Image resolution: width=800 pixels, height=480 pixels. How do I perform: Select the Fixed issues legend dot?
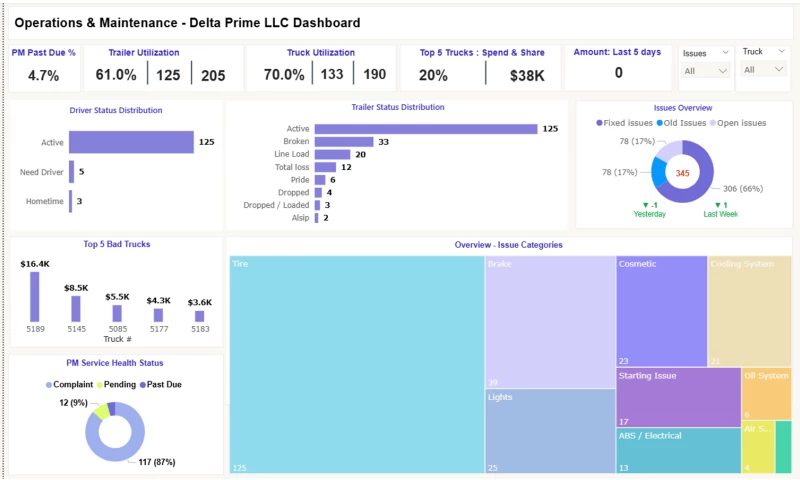click(599, 123)
